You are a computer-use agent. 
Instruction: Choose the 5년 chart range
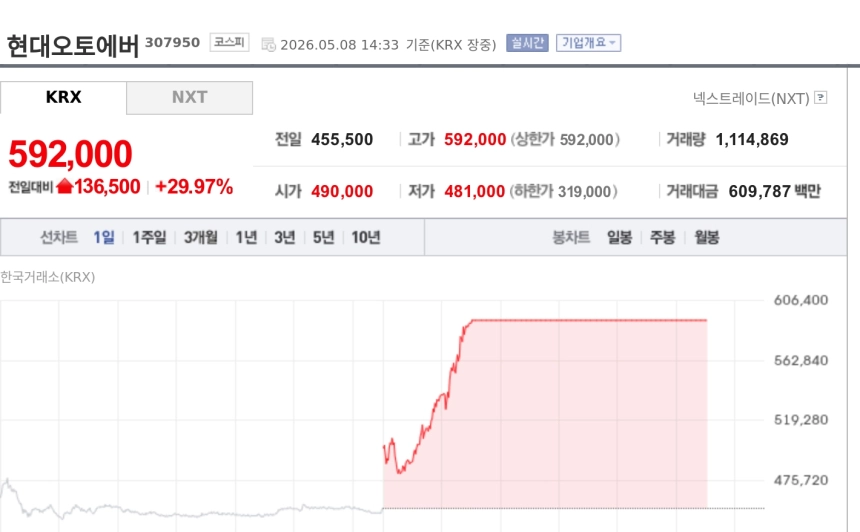click(x=324, y=237)
